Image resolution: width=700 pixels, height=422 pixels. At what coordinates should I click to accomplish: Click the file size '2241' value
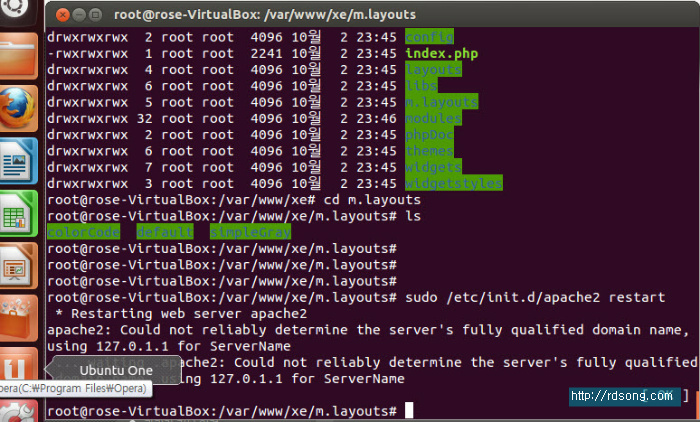(x=267, y=53)
